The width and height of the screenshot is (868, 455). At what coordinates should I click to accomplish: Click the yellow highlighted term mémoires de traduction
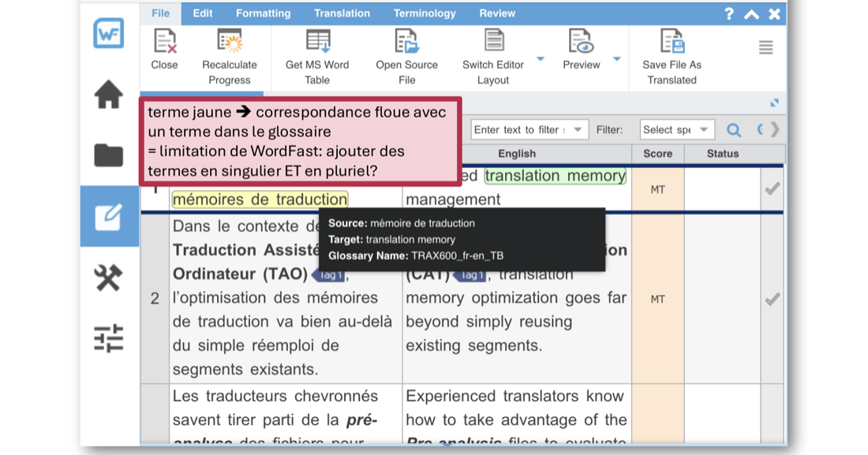260,200
